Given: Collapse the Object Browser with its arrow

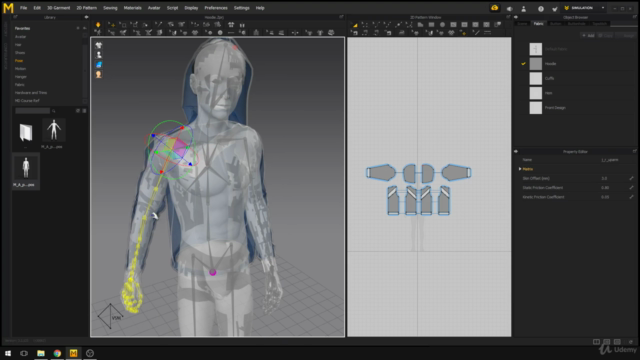Looking at the screenshot, I should tap(516, 17).
